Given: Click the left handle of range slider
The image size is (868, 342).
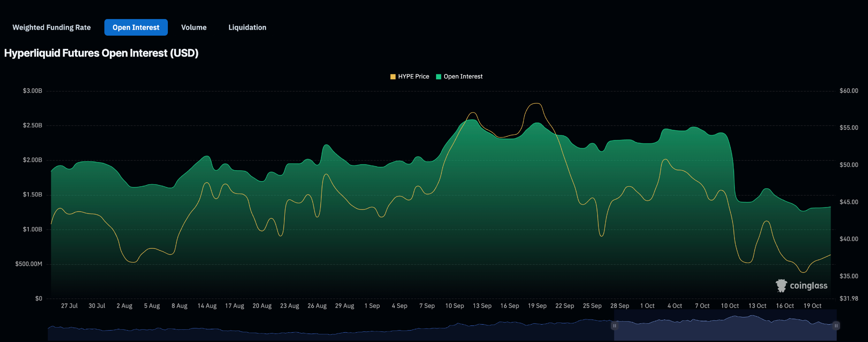Looking at the screenshot, I should [614, 325].
